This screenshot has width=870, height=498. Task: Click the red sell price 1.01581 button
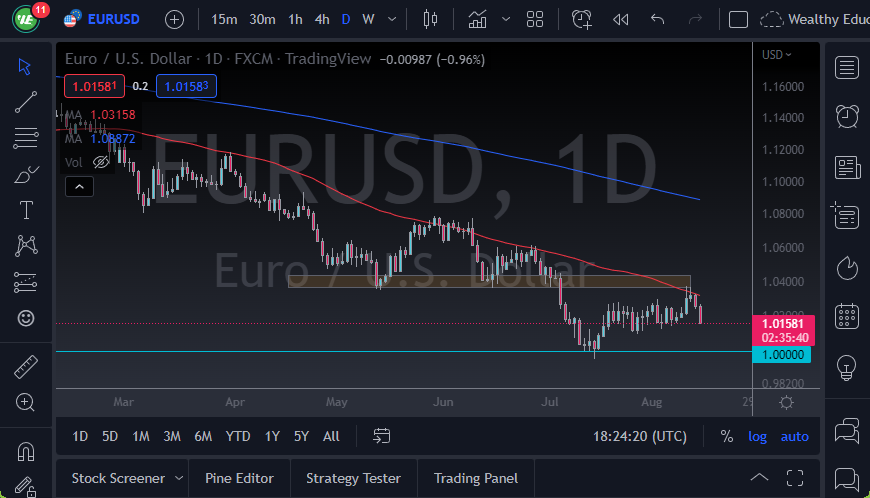(x=94, y=87)
